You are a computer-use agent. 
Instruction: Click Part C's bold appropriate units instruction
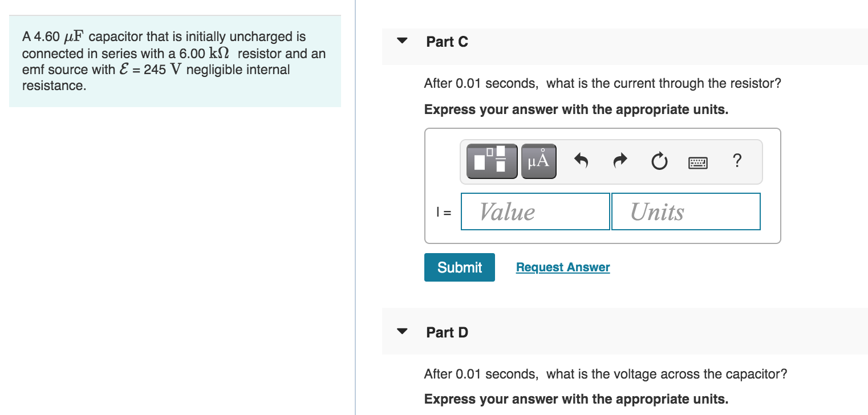pyautogui.click(x=576, y=109)
